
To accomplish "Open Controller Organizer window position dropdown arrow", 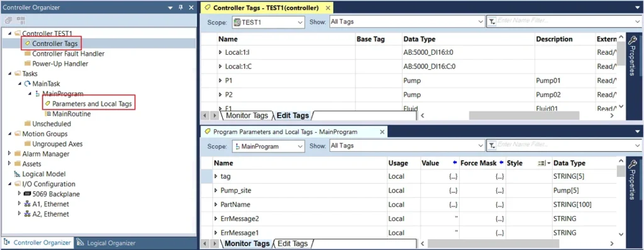I will pos(170,8).
